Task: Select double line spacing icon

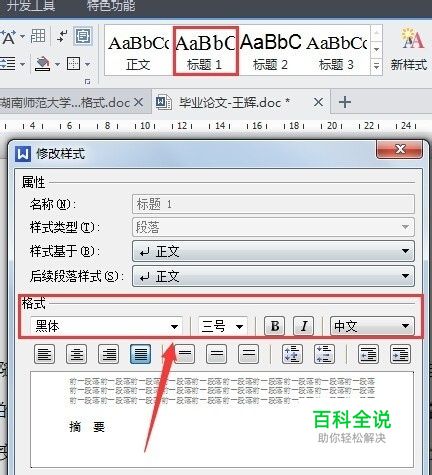Action: coord(249,354)
